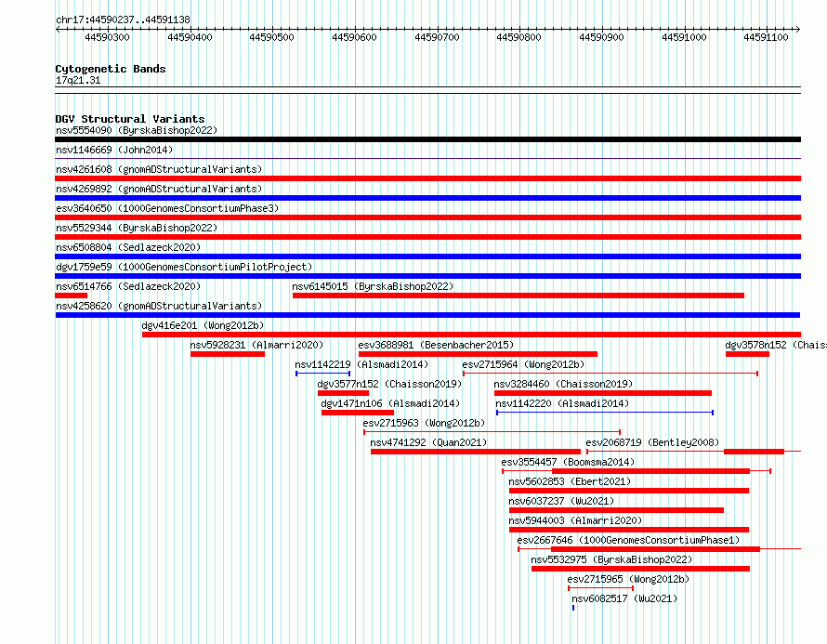Click the 44591100 ruler position label
This screenshot has width=827, height=644.
[x=766, y=37]
